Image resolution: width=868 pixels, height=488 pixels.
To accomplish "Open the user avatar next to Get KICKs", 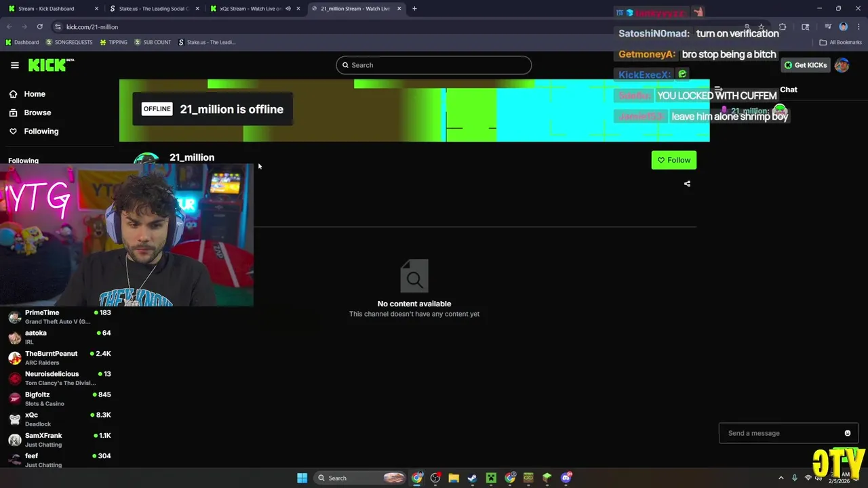I will pos(842,65).
